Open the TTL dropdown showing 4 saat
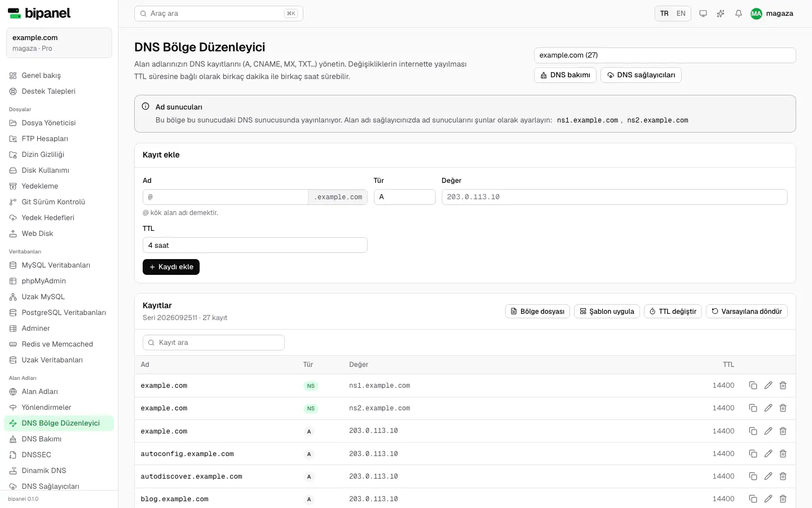This screenshot has height=508, width=812. [255, 245]
